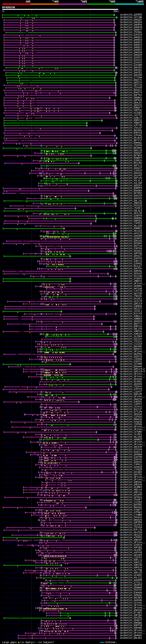Select the UniRef100_Q4KQZ0 label
Screen dimensions: 146x644
131,20
